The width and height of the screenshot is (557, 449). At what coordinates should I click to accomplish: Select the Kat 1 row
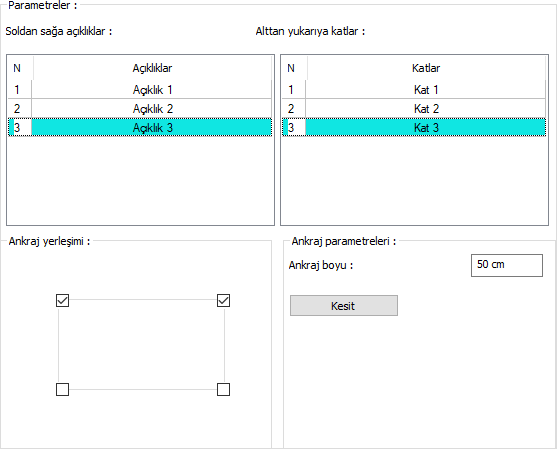(414, 90)
